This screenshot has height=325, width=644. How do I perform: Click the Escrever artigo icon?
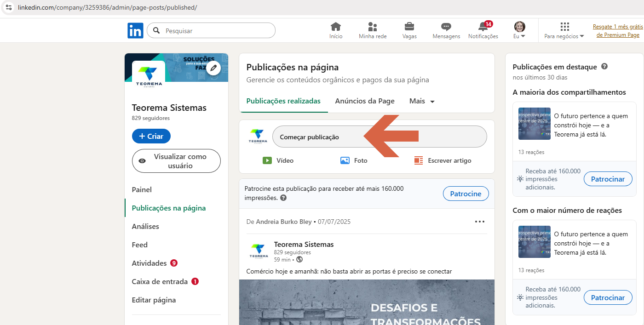click(x=419, y=160)
